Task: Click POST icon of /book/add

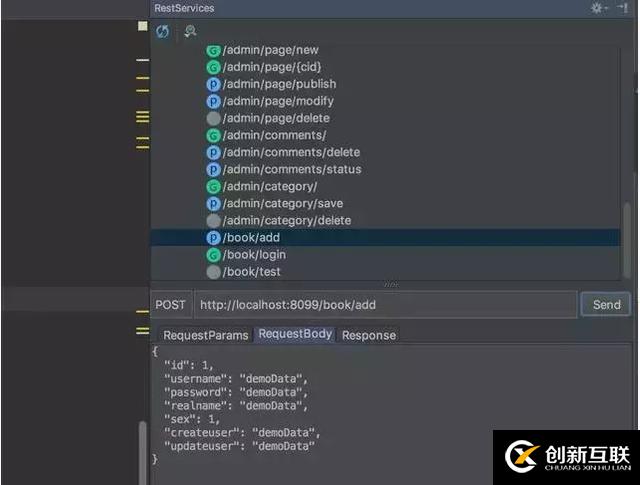Action: coord(213,238)
